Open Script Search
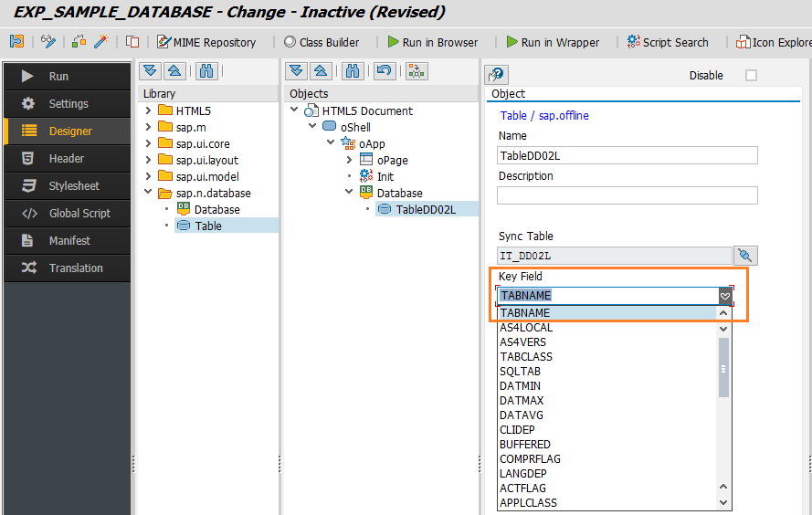Screen dimensions: 812x515 [668, 42]
